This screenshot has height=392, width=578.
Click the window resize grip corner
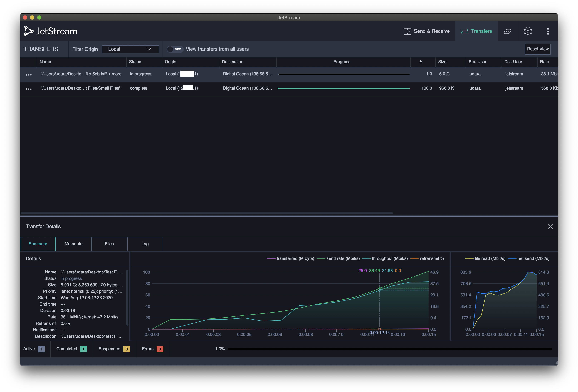point(556,363)
